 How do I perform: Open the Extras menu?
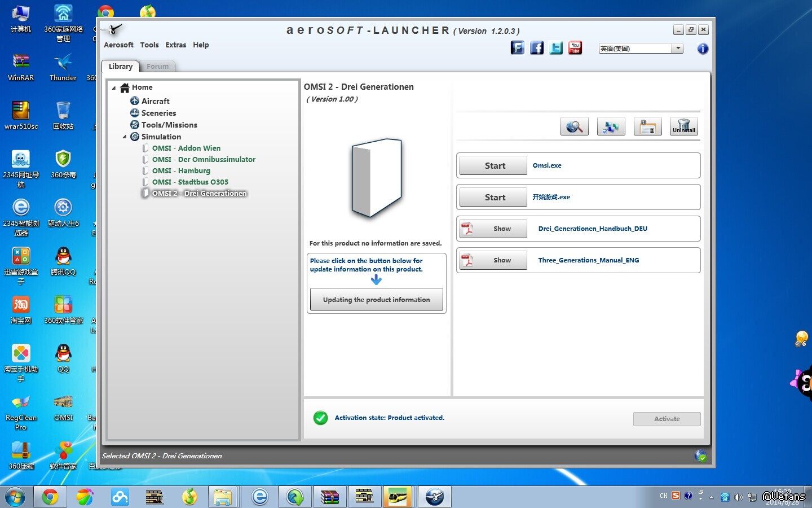pyautogui.click(x=176, y=45)
